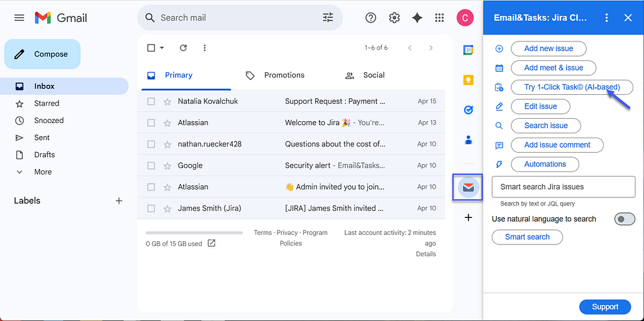644x321 pixels.
Task: Open the select dropdown arrow next to checkbox
Action: click(162, 48)
